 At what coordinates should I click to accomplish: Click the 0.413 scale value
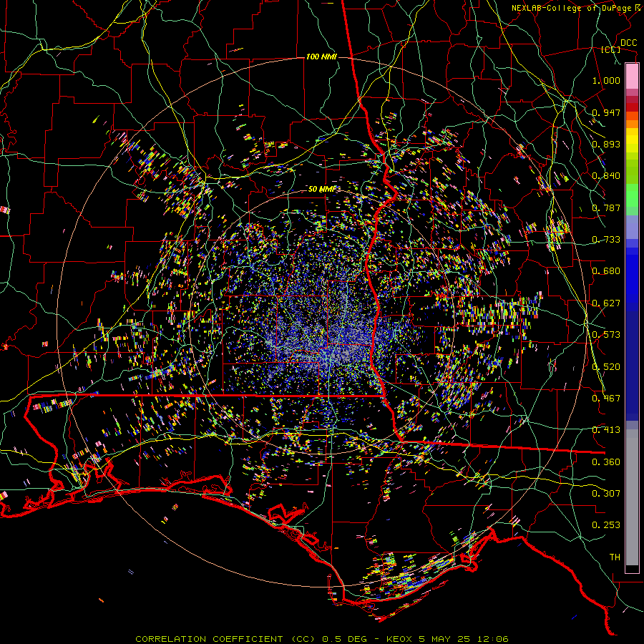coord(606,430)
